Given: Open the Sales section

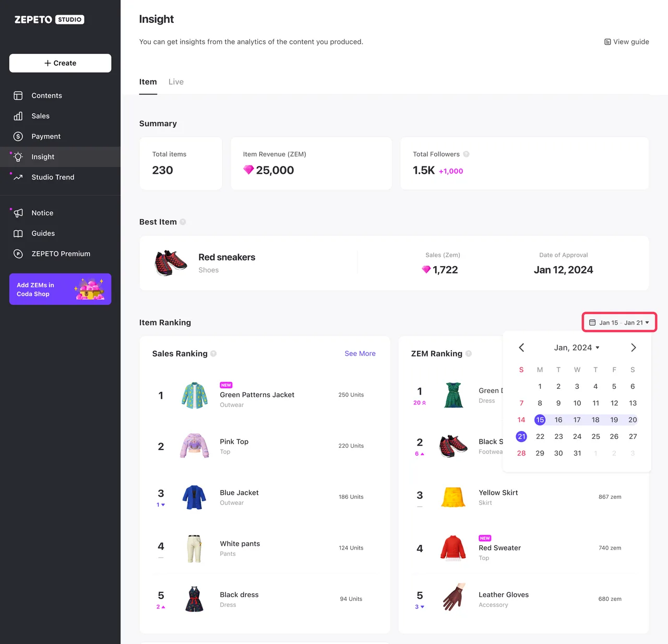Looking at the screenshot, I should point(40,116).
